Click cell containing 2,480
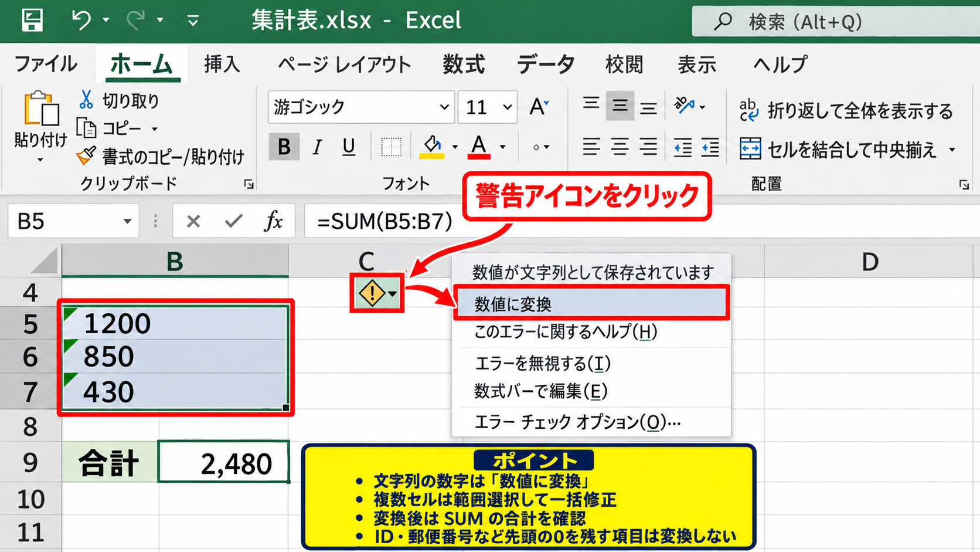980x552 pixels. pyautogui.click(x=223, y=462)
